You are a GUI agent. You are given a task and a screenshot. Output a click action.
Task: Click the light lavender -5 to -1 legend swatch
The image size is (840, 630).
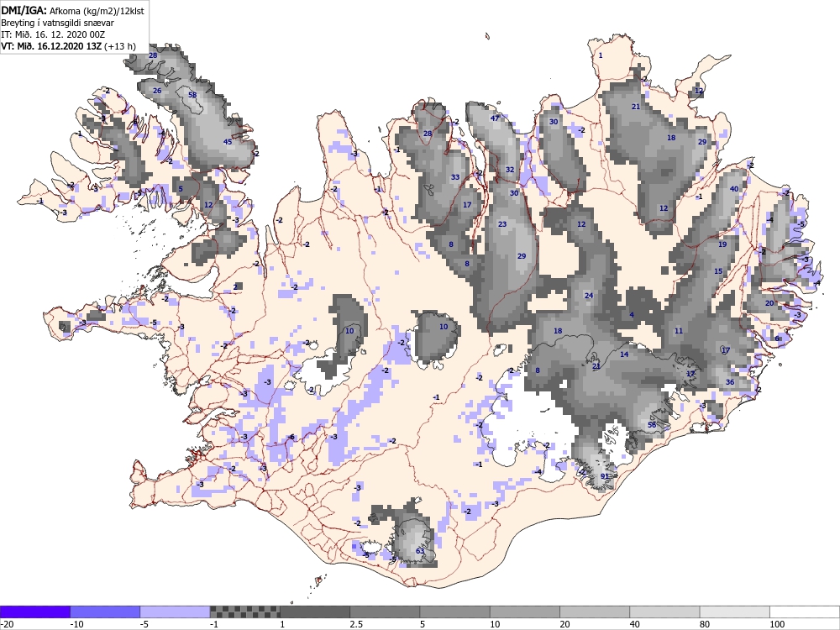coord(176,612)
